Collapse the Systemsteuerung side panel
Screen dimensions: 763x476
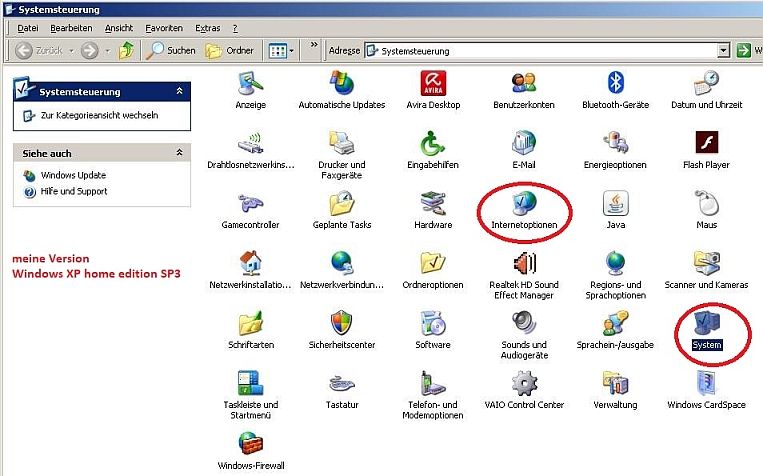[179, 91]
